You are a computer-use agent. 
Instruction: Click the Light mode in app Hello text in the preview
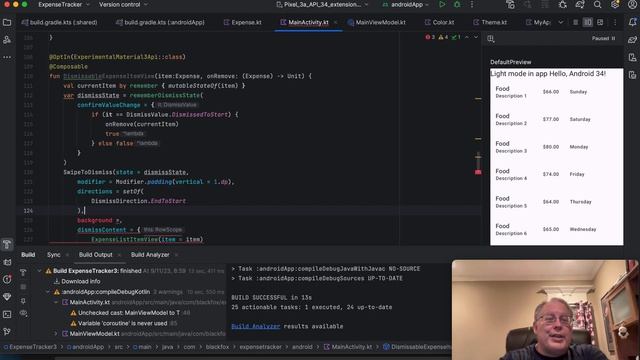pyautogui.click(x=548, y=74)
